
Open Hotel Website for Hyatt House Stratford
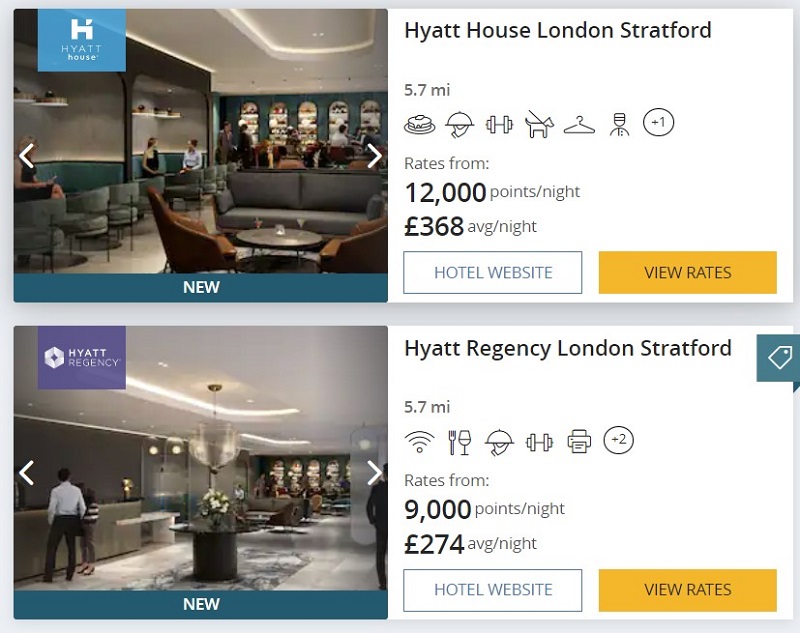point(492,272)
